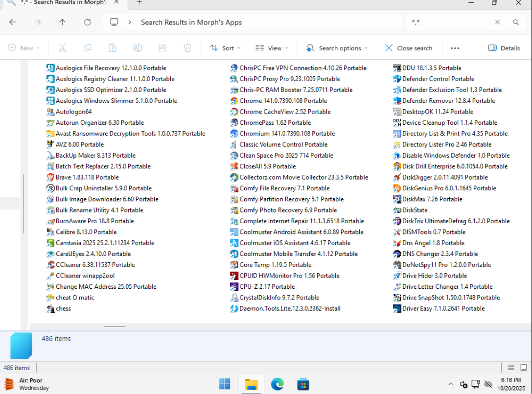Viewport: 532px width, 394px height.
Task: Open Microsoft Edge from the taskbar
Action: point(278,384)
